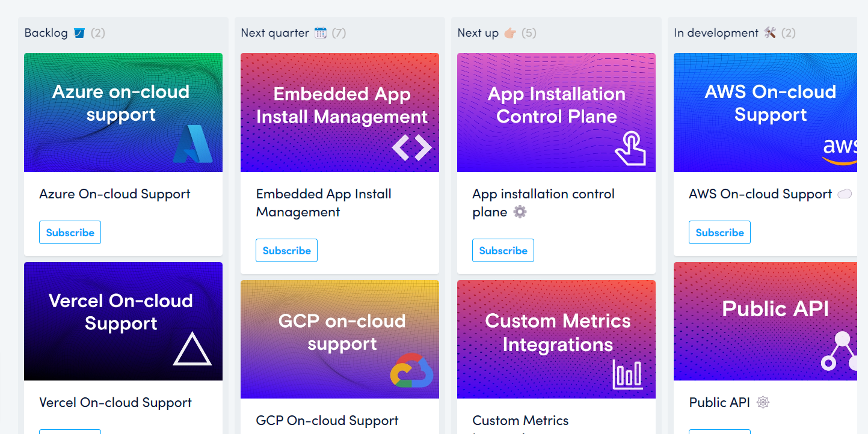Click the cloud emoji next to AWS On-cloud Support

pyautogui.click(x=846, y=194)
